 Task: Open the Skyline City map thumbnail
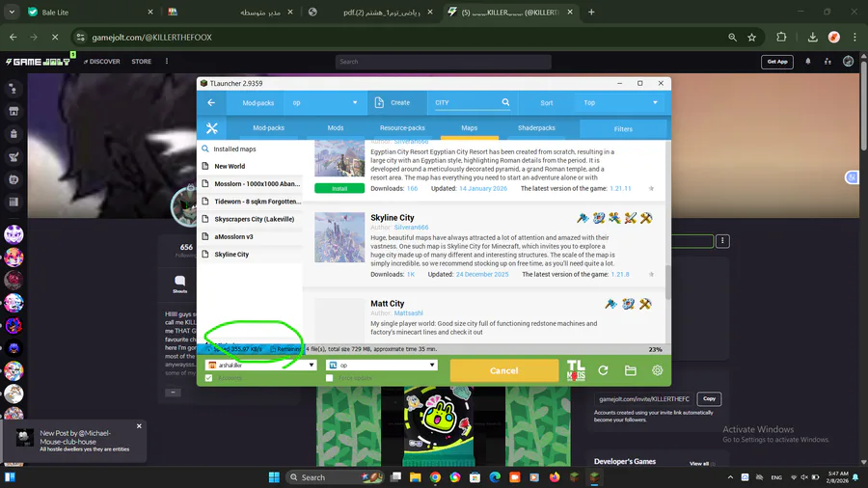(339, 237)
